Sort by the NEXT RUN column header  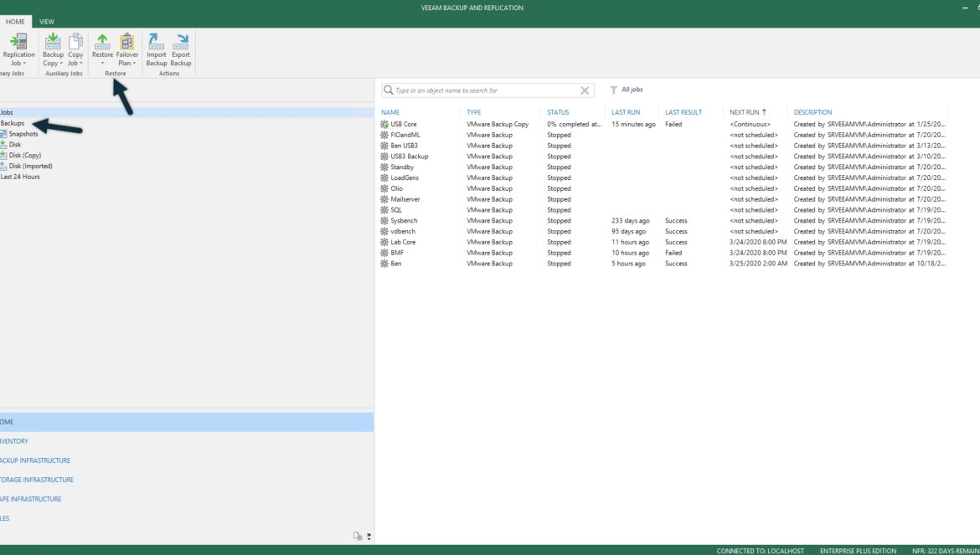745,112
